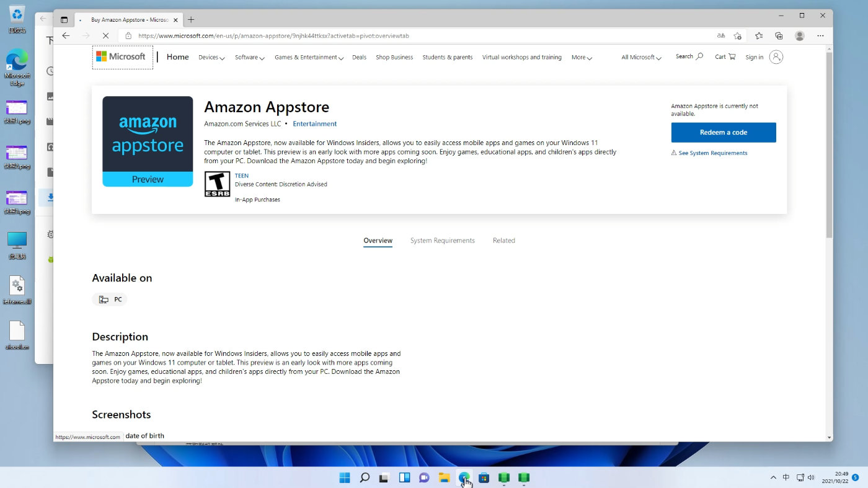Open Edge Settings and more menu

tap(821, 36)
